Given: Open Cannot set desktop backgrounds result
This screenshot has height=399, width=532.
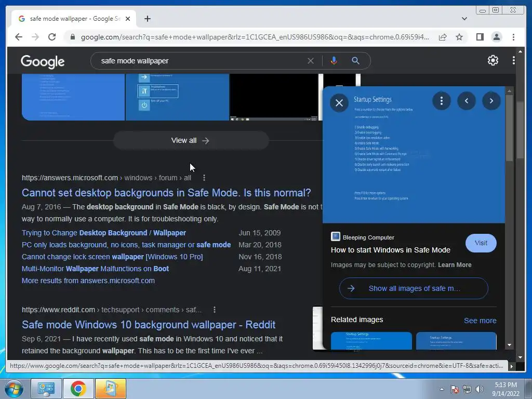Looking at the screenshot, I should click(166, 193).
